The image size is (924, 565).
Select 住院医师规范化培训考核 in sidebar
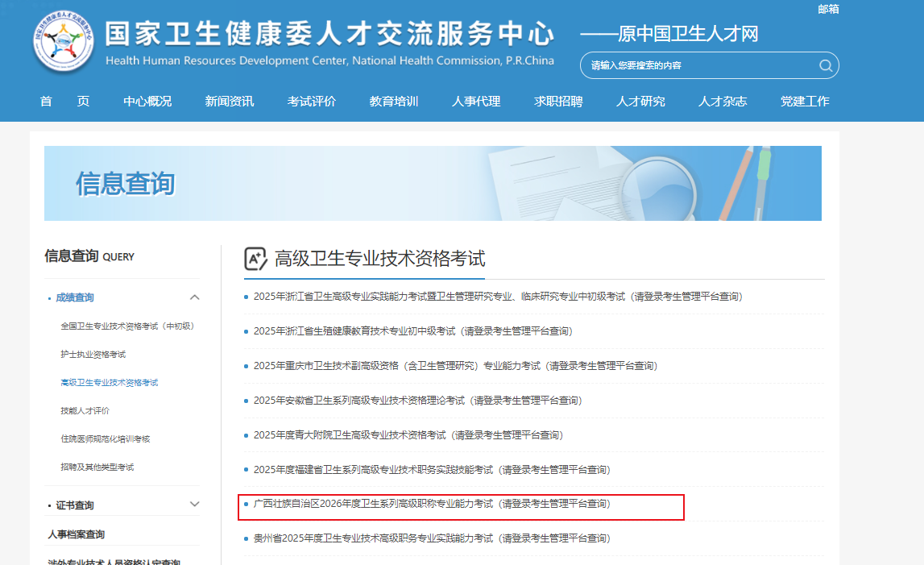pos(105,439)
